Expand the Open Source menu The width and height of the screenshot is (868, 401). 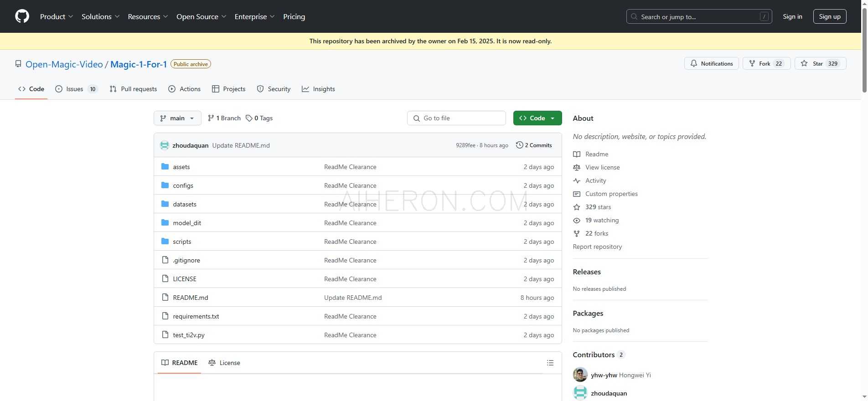201,16
